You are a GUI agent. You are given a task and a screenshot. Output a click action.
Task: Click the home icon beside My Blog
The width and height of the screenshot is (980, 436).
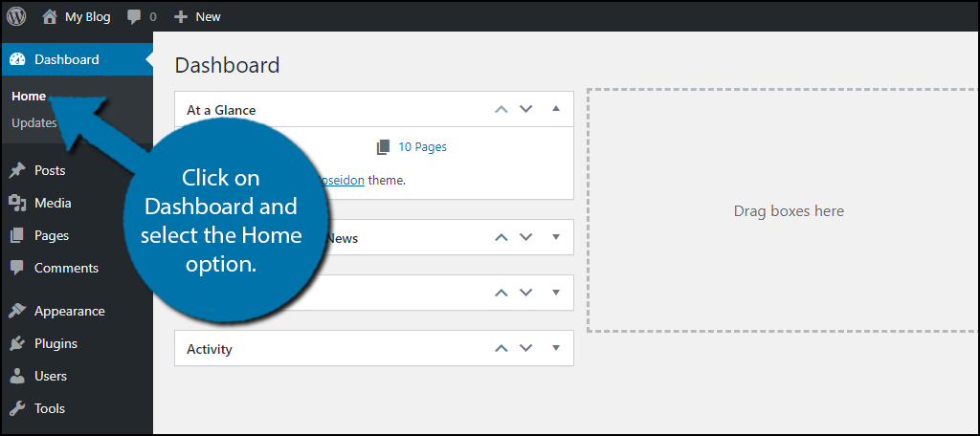50,16
